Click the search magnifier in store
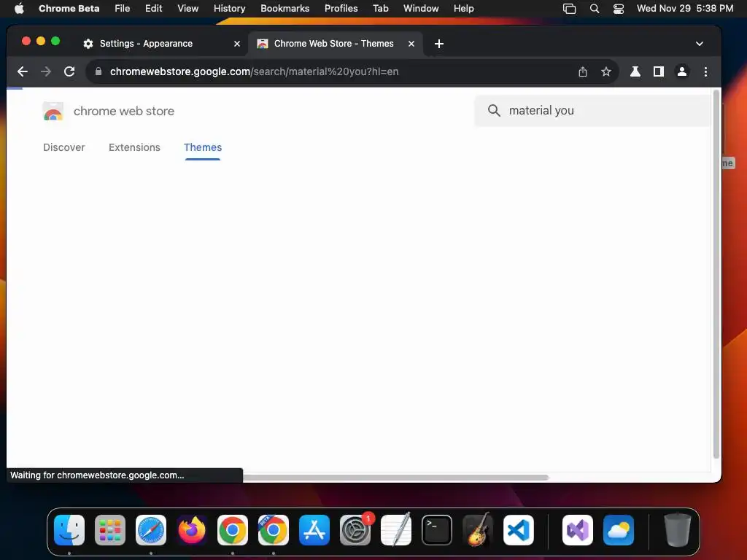Viewport: 747px width, 560px height. point(494,111)
